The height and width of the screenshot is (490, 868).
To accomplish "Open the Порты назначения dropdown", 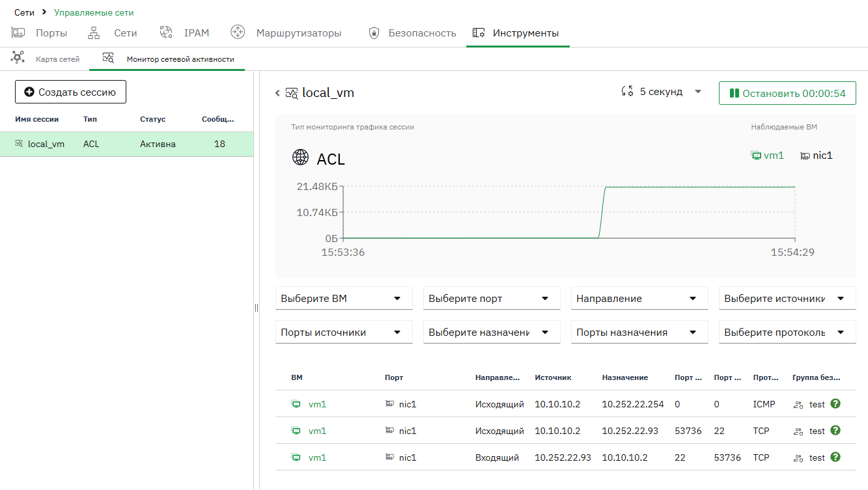I will tap(639, 332).
